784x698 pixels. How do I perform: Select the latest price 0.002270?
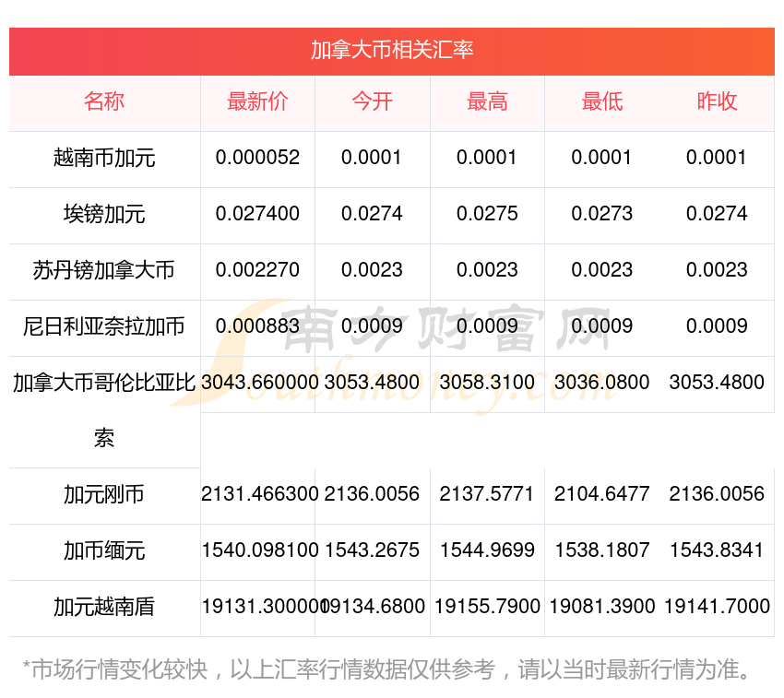(257, 270)
